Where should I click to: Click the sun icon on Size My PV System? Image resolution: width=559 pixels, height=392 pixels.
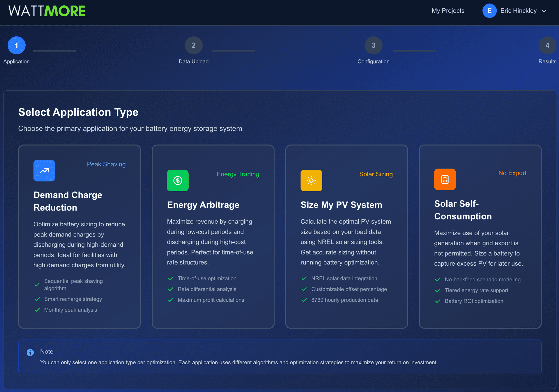tap(311, 181)
